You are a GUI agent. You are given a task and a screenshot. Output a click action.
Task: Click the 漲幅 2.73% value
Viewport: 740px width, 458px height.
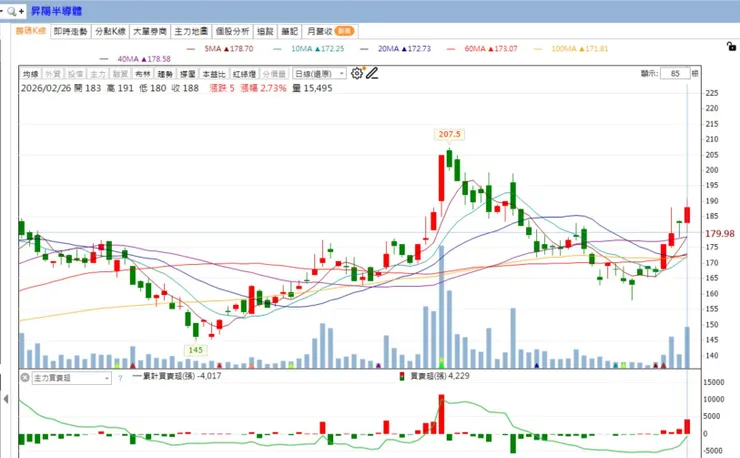pos(263,88)
